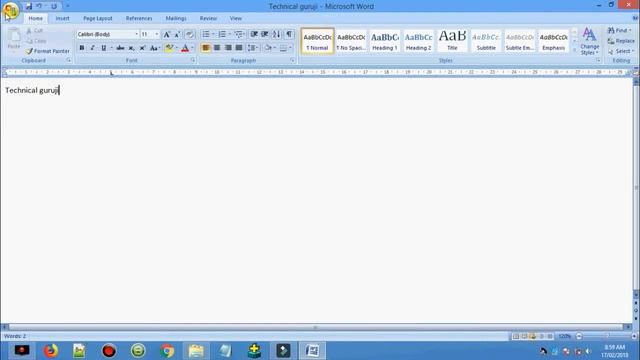Image resolution: width=640 pixels, height=360 pixels.
Task: Switch to the View tab
Action: 236,18
